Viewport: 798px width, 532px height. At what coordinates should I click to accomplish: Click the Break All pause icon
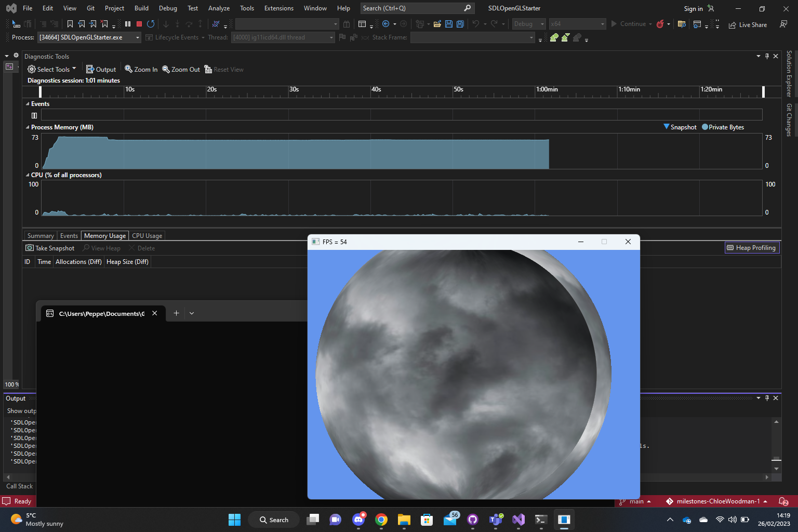tap(127, 24)
